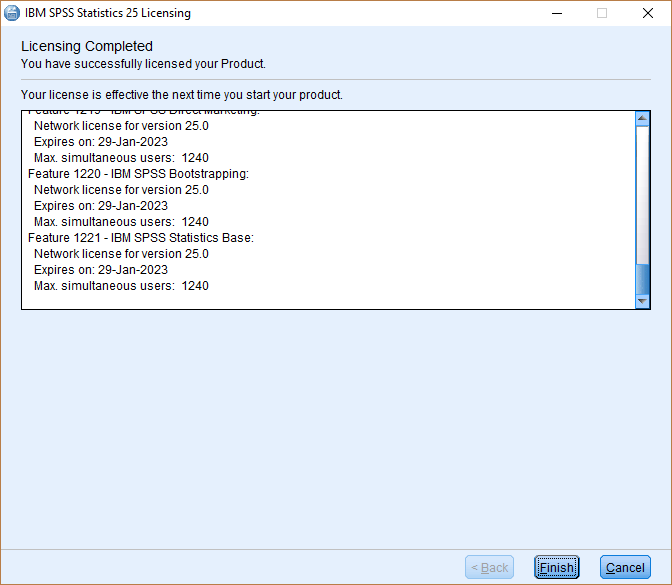672x585 pixels.
Task: Click the Cancel button
Action: 625,567
